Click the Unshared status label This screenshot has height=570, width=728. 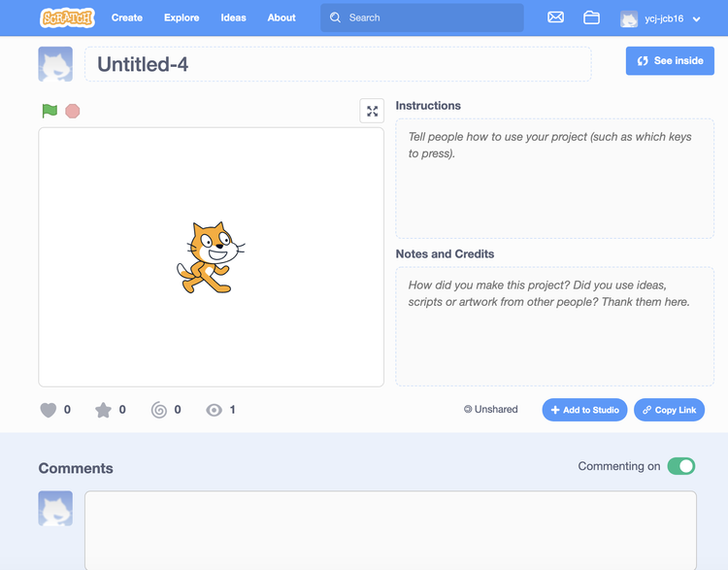coord(491,409)
